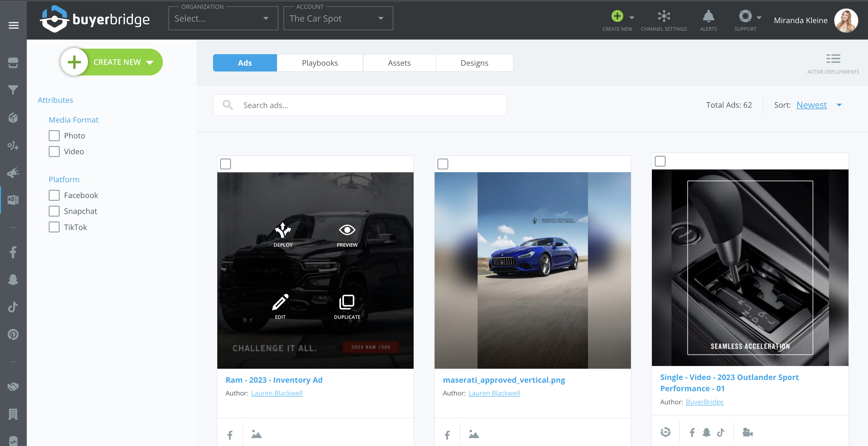
Task: Open the megaphone icon in left sidebar
Action: pos(13,172)
